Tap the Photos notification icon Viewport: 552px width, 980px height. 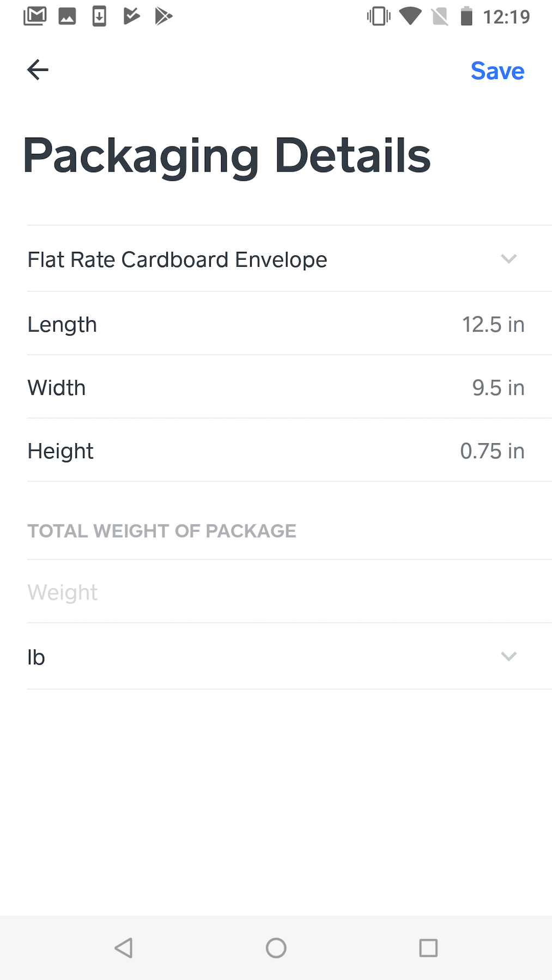pos(66,16)
